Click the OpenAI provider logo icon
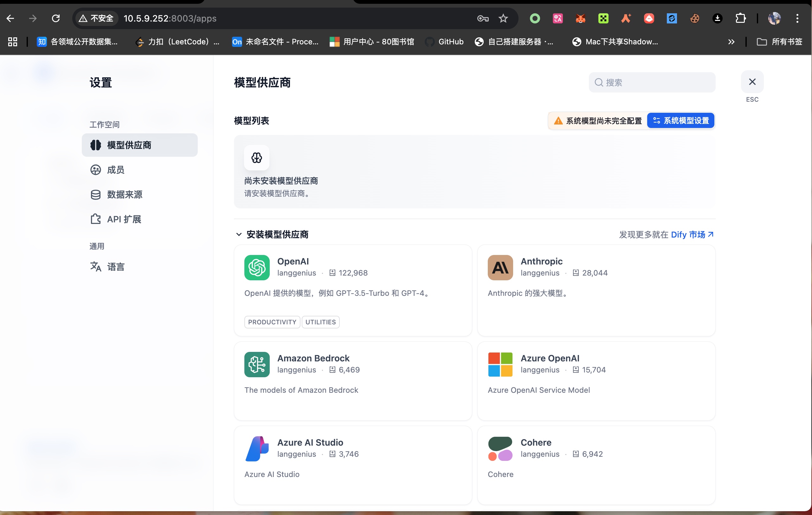This screenshot has width=812, height=515. coord(257,268)
